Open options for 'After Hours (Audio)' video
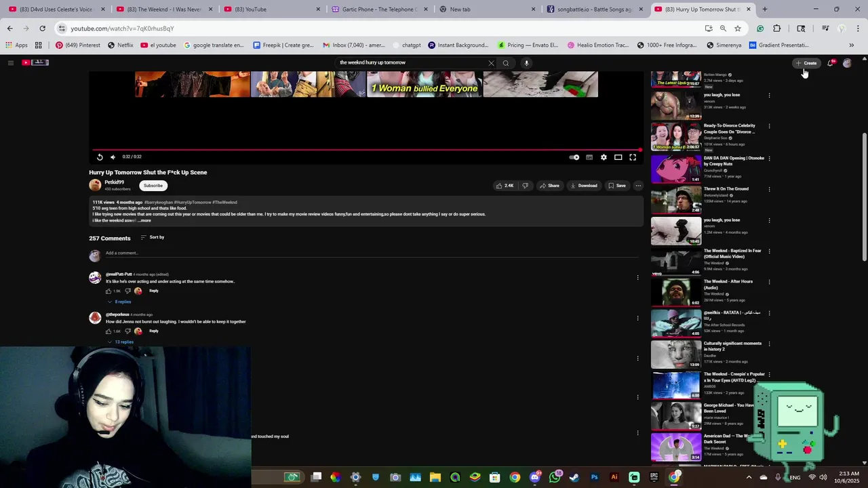The height and width of the screenshot is (488, 868). coord(769,282)
